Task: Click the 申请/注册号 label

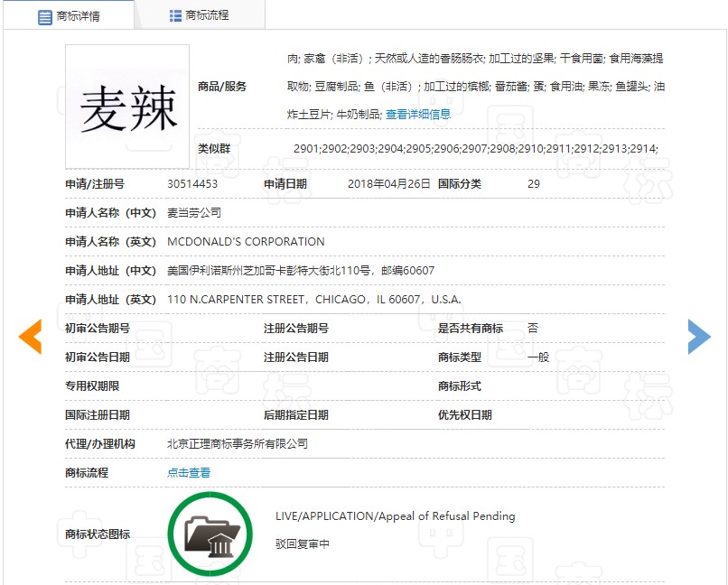Action: click(95, 183)
